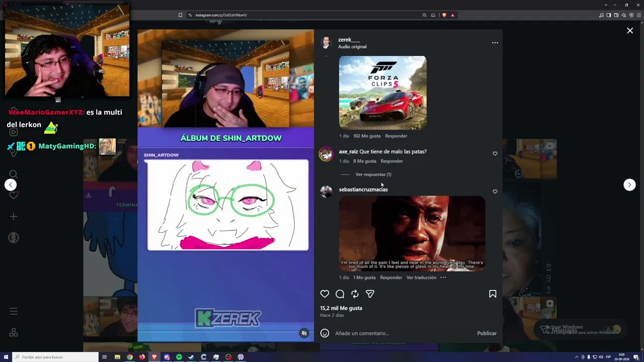Reply to axe_raiz's comment
Screen dimensions: 644x362
(391, 161)
